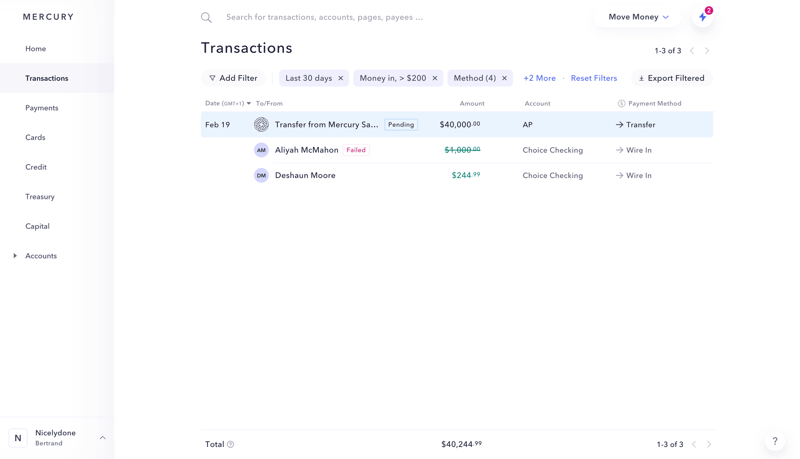Click the AM avatar for Aliyah McMahon
The image size is (800, 459).
261,150
